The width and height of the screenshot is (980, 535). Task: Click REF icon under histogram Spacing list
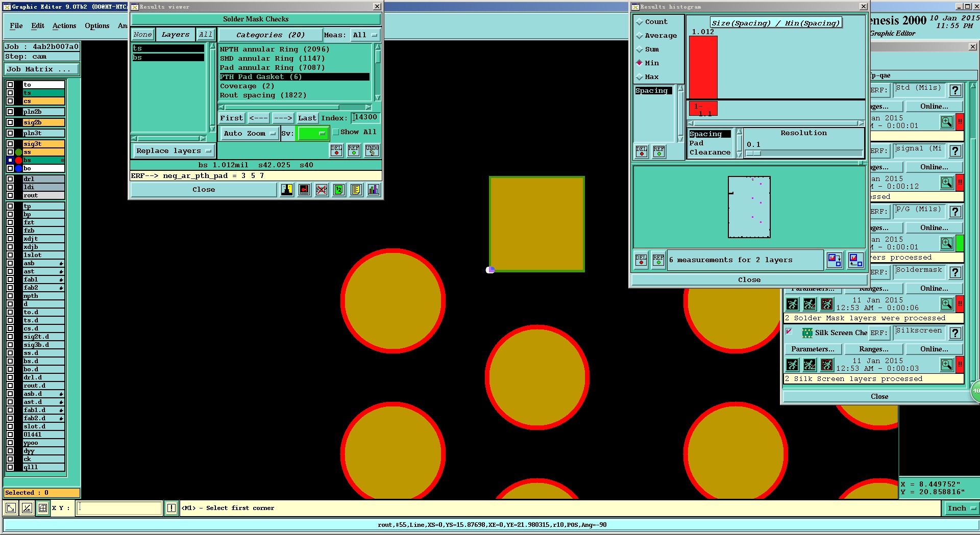click(x=659, y=151)
